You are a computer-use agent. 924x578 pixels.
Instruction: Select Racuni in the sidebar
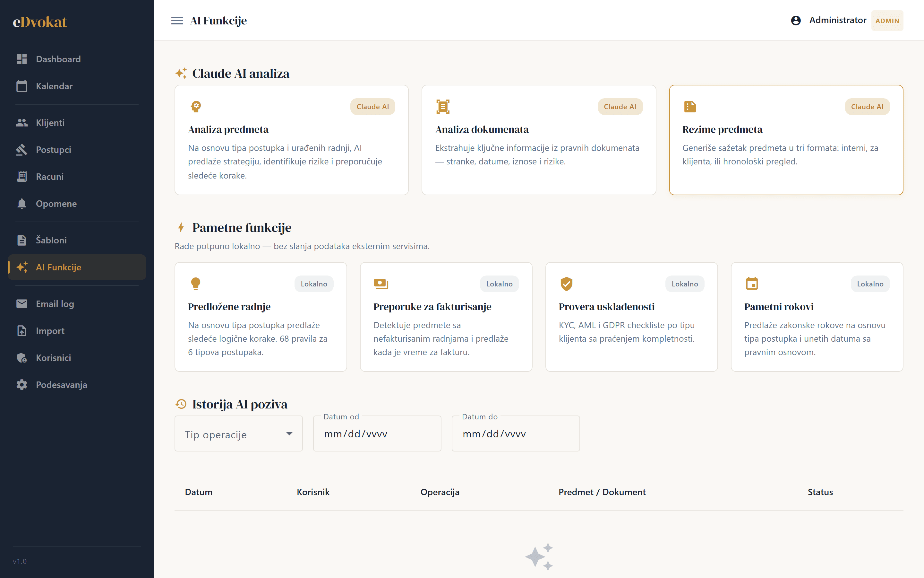pos(77,177)
